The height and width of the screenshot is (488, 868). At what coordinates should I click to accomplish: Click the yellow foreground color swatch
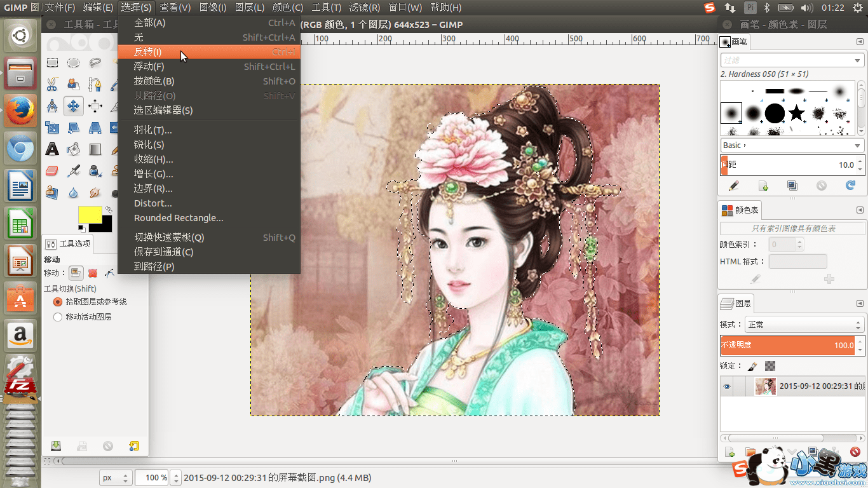click(x=90, y=215)
